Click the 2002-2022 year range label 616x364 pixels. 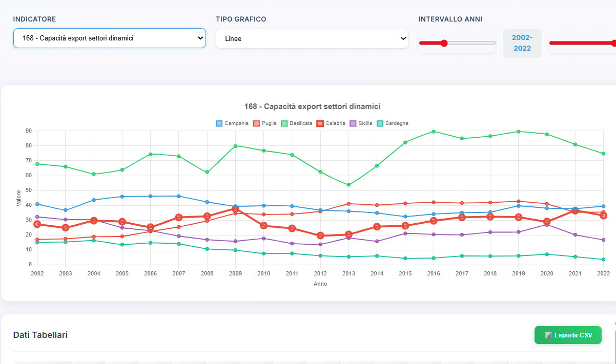click(x=522, y=43)
